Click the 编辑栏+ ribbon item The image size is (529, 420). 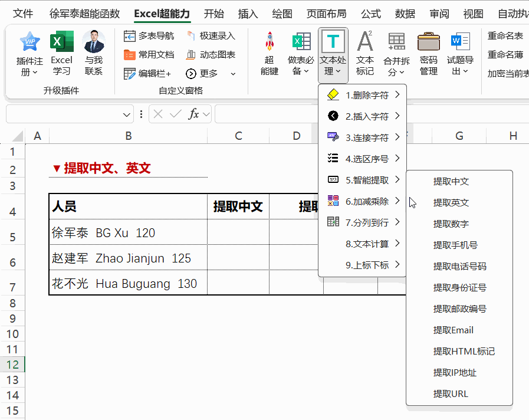click(x=147, y=74)
